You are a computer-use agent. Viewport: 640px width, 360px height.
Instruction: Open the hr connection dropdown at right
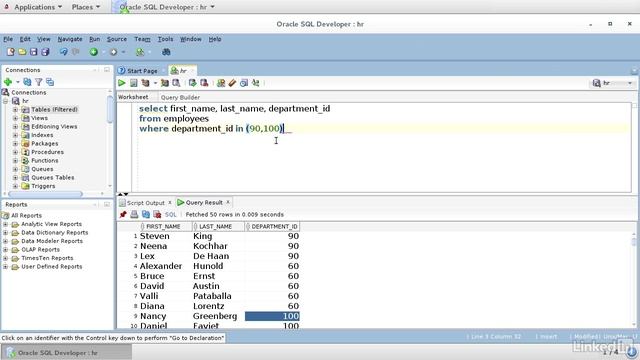coord(630,83)
